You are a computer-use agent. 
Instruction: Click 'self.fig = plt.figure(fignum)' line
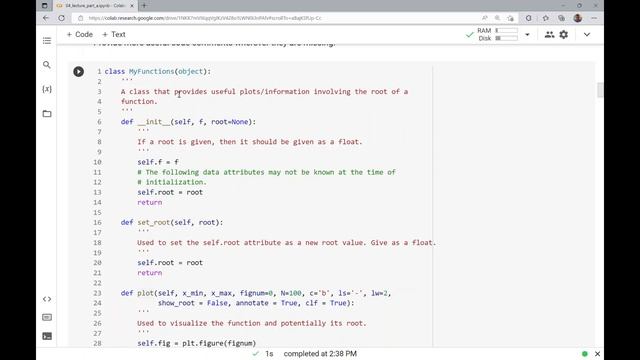(x=196, y=343)
